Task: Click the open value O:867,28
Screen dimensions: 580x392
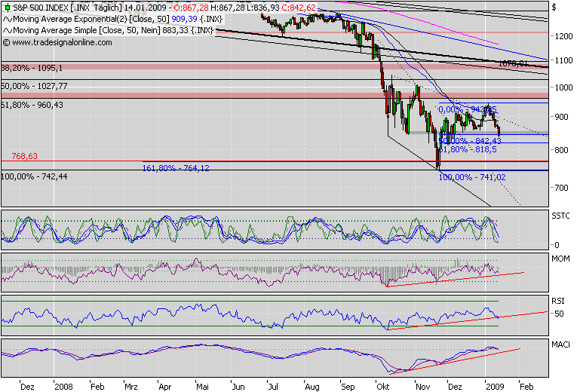Action: point(192,8)
